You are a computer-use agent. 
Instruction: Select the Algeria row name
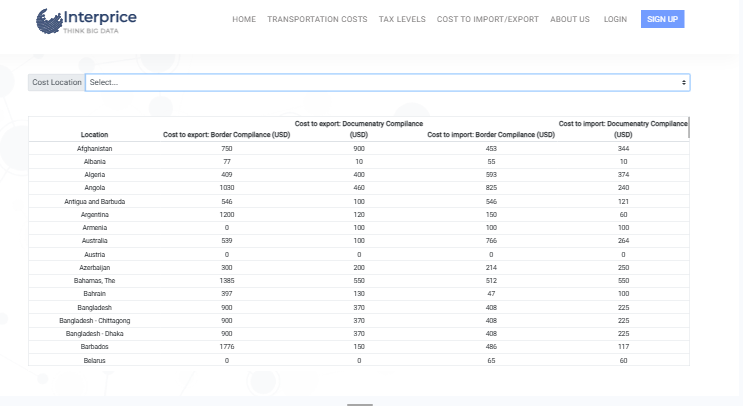94,175
